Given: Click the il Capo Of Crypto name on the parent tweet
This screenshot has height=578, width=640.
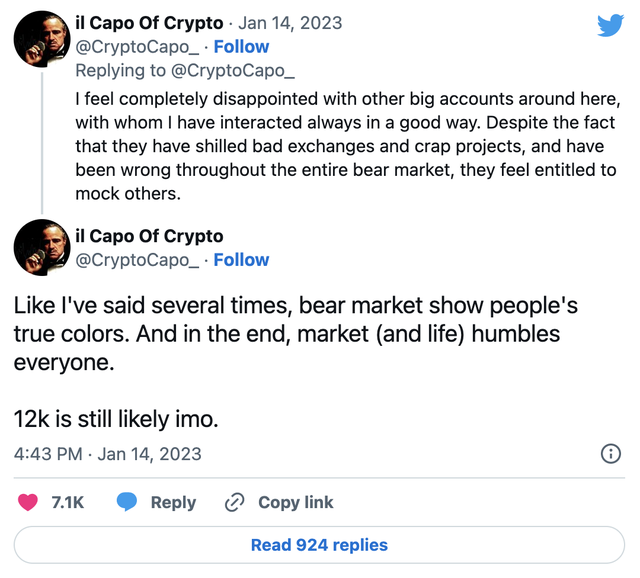Looking at the screenshot, I should tap(150, 23).
